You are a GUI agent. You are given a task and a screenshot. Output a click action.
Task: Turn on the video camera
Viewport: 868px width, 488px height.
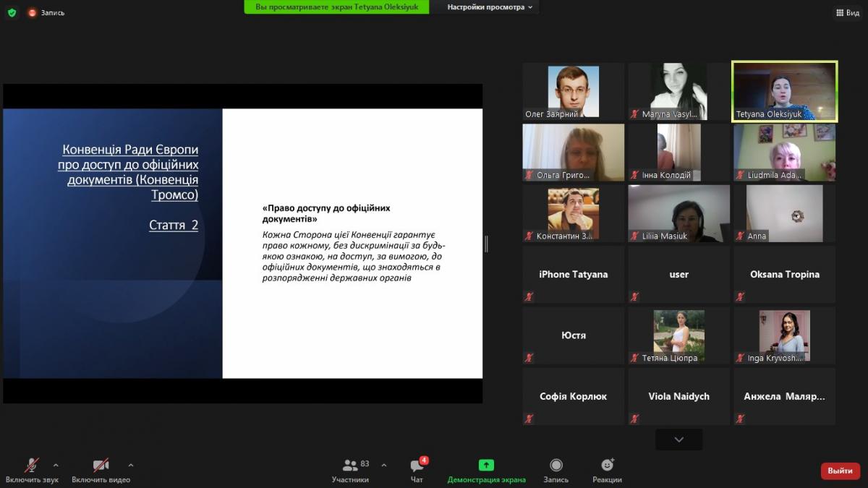[101, 465]
